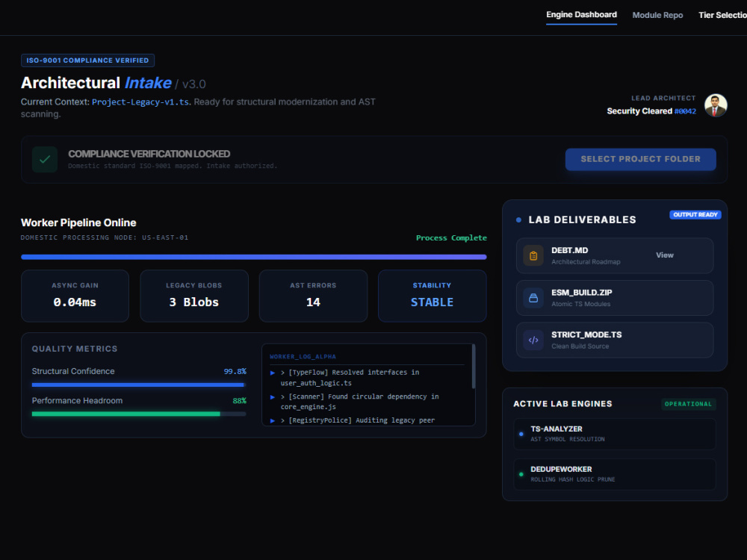Click the AST Errors 14 card
The height and width of the screenshot is (560, 747).
(313, 296)
